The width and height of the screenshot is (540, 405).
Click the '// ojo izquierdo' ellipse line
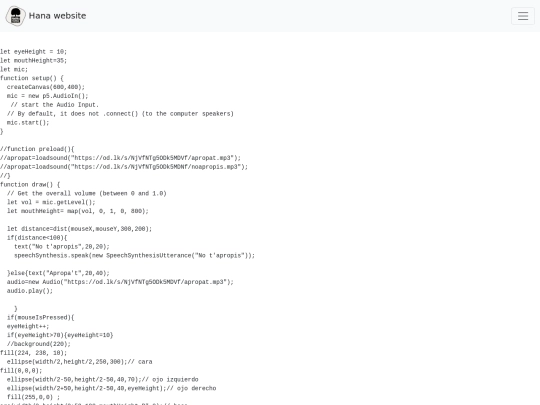[x=103, y=380]
